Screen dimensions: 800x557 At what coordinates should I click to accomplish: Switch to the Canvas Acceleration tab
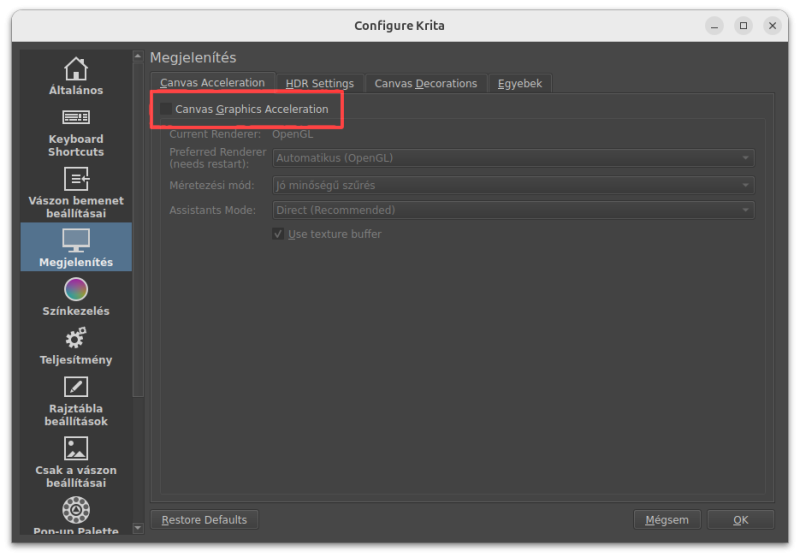tap(212, 83)
